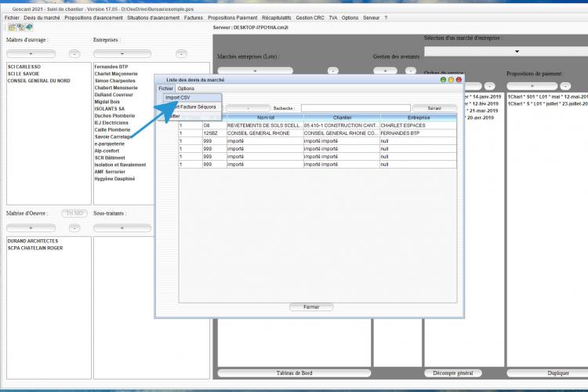Screen dimensions: 588x392
Task: Add a Maîtrise d'Oeuvre with the + button
Action: (x=31, y=228)
